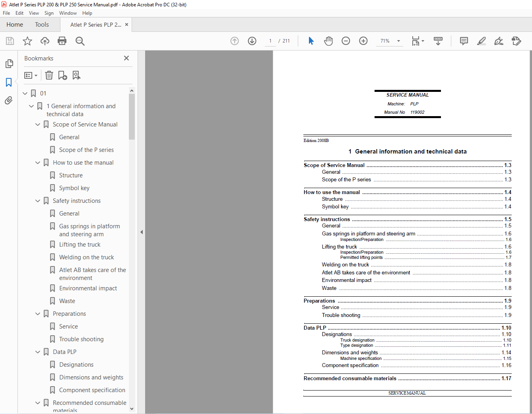The image size is (532, 414).
Task: Open the Attachments paperclip panel
Action: (9, 101)
